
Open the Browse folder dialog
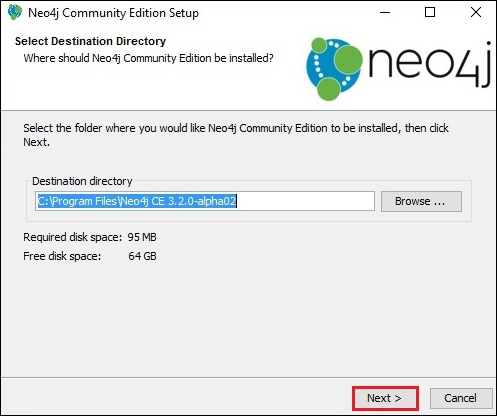(421, 201)
